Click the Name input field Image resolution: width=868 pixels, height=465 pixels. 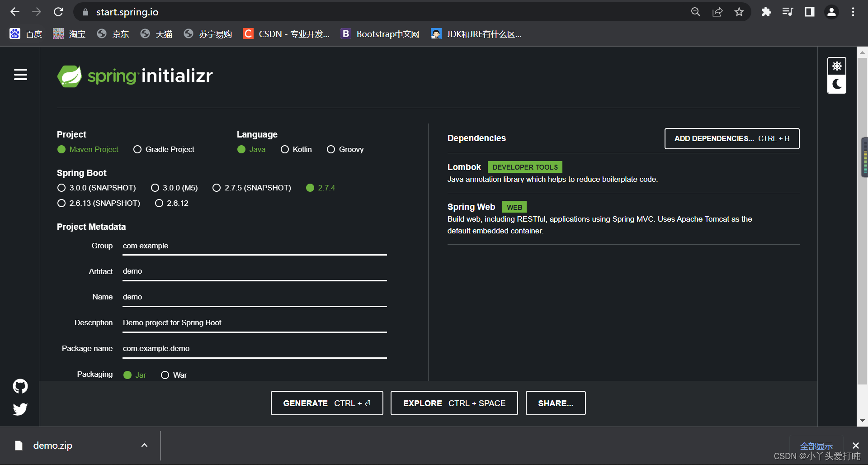255,297
